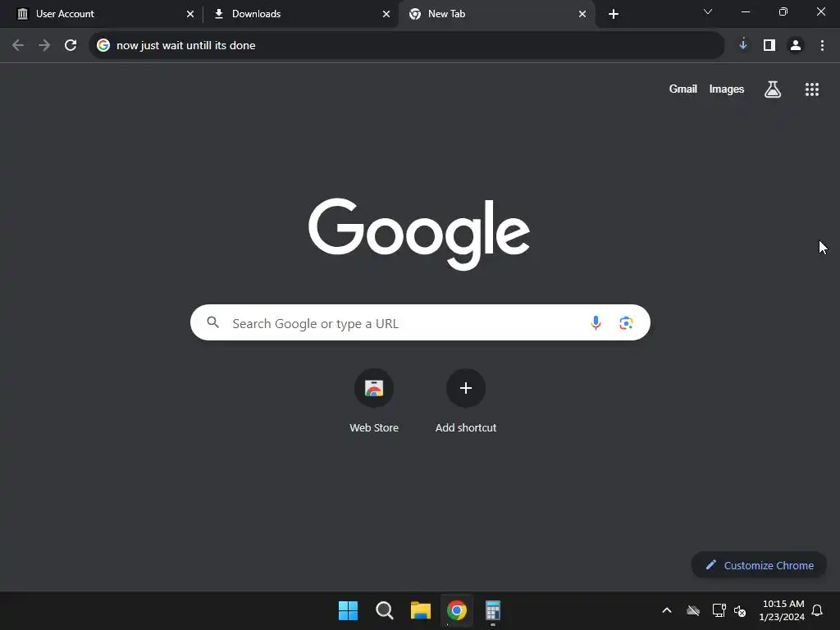Viewport: 840px width, 630px height.
Task: Show hidden tray icons chevron
Action: click(667, 610)
